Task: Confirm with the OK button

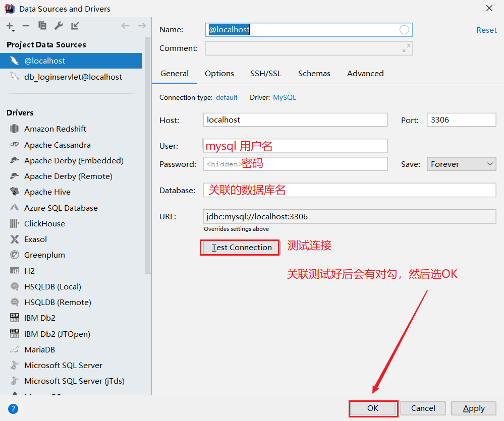Action: pyautogui.click(x=373, y=408)
